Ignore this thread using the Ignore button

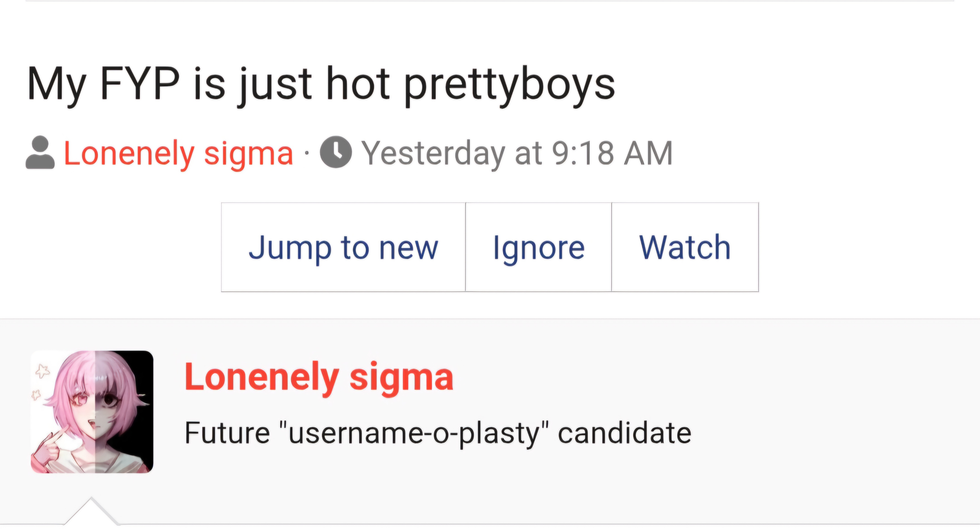539,247
